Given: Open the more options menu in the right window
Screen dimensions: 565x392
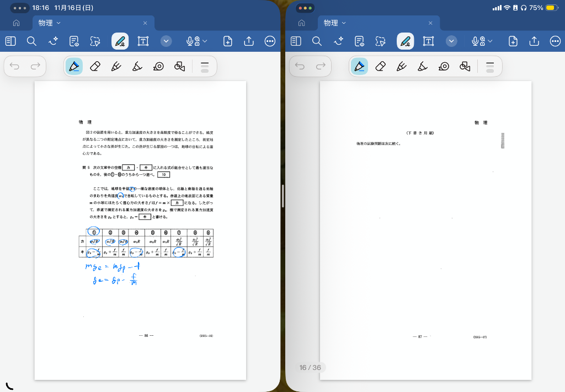Looking at the screenshot, I should coord(555,41).
